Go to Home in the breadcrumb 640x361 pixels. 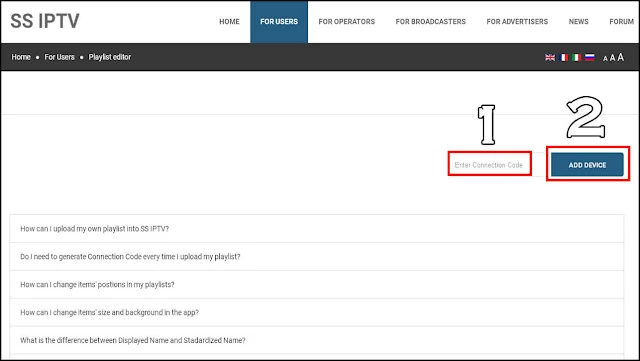(x=21, y=57)
